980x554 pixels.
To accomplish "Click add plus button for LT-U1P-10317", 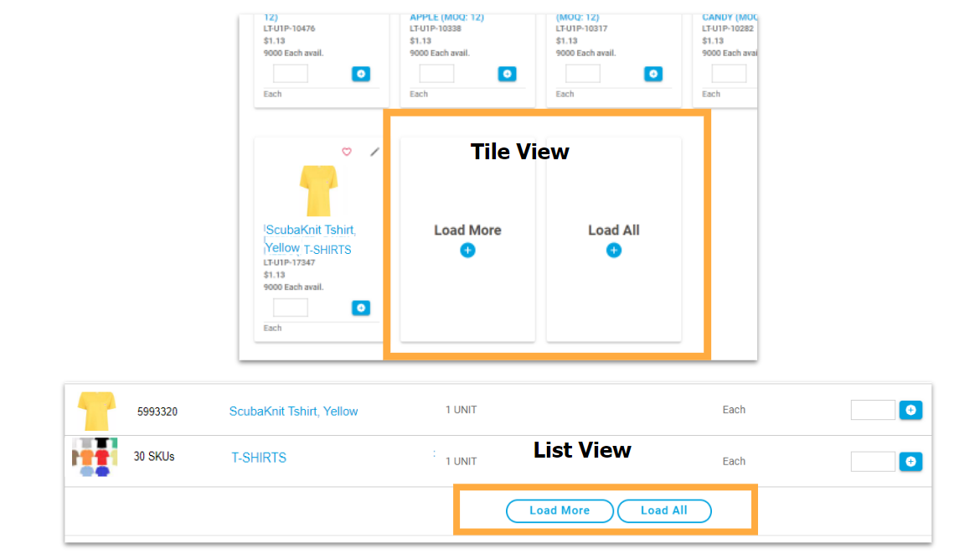I will tap(652, 74).
